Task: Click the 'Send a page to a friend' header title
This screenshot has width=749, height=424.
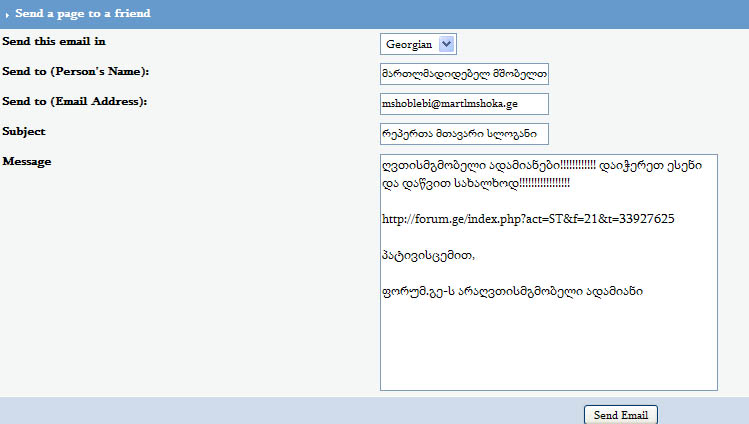Action: [x=83, y=13]
